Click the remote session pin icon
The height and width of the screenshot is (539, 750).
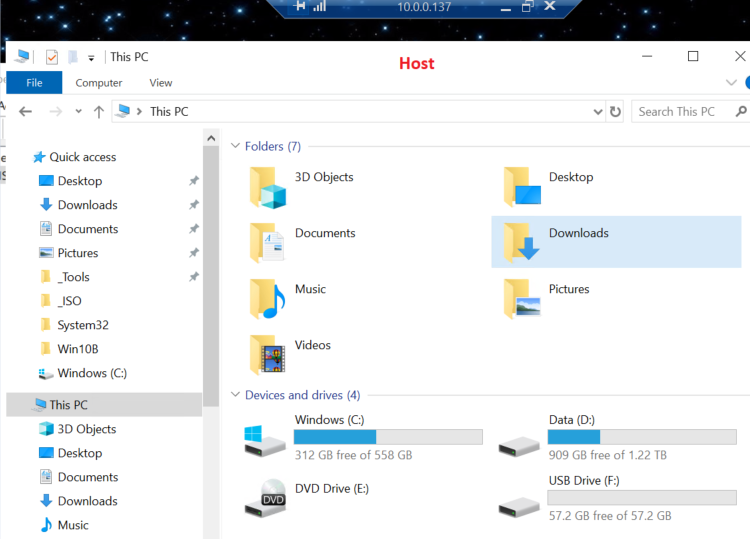(x=300, y=6)
